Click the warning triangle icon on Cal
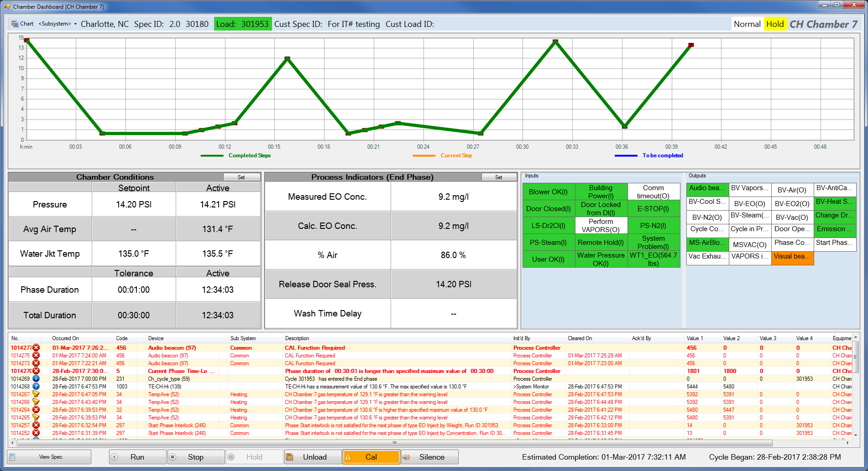868x471 pixels. coord(348,457)
